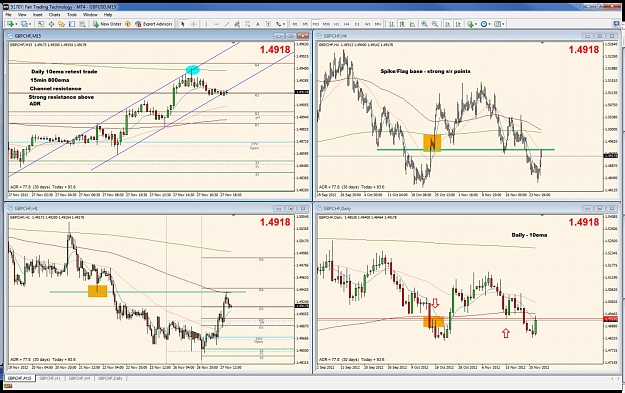Toggle the Expert Advisors button
The width and height of the screenshot is (625, 393).
[154, 24]
